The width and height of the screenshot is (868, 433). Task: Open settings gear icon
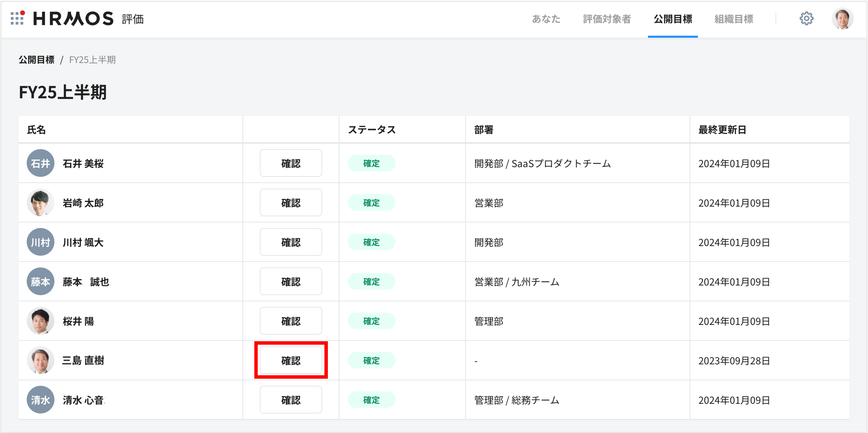tap(806, 19)
